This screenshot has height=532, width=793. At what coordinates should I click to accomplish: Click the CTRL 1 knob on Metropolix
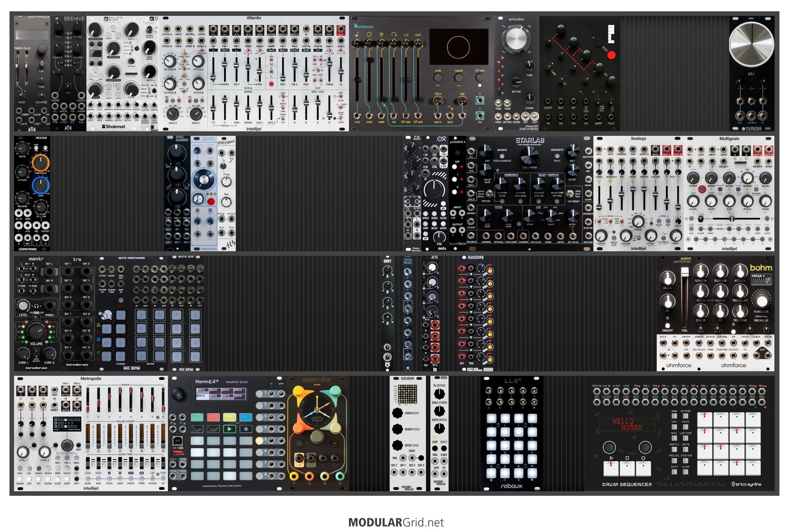(23, 451)
